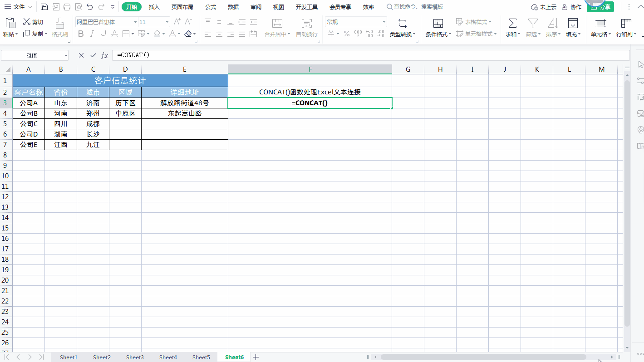Switch to the 页面布局 Page Layout tab

tap(182, 7)
